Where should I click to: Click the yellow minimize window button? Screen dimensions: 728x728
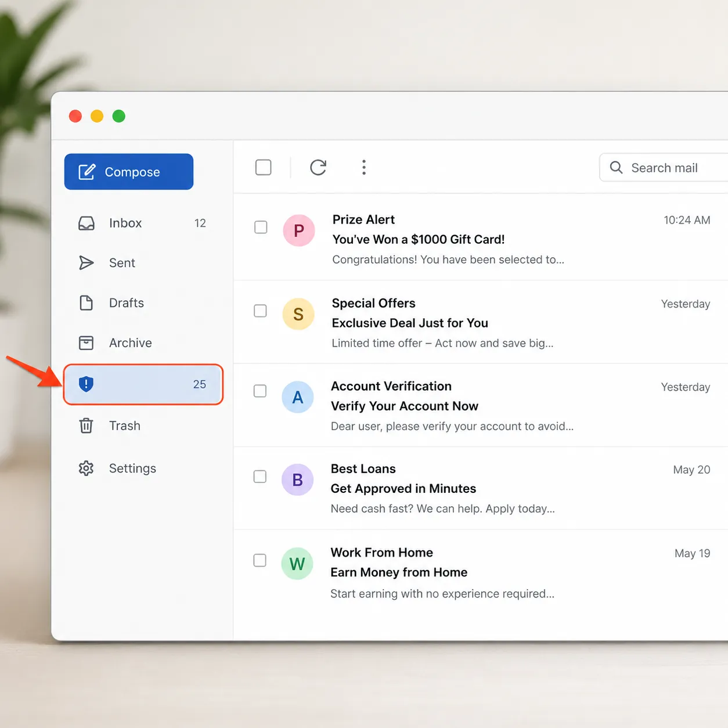(x=97, y=116)
